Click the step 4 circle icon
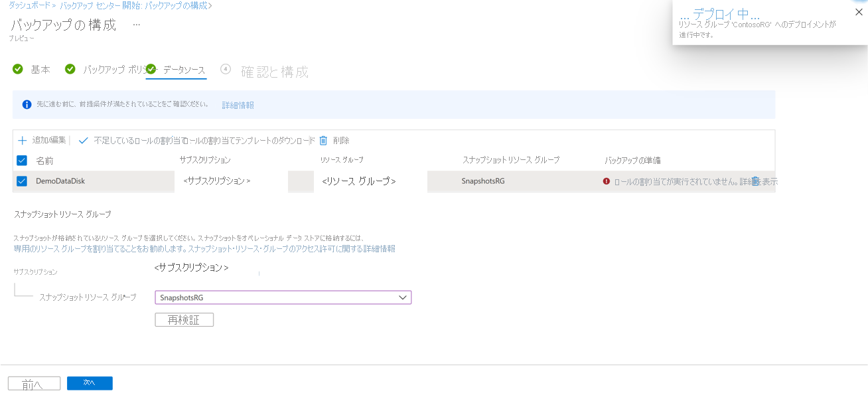 (x=226, y=69)
